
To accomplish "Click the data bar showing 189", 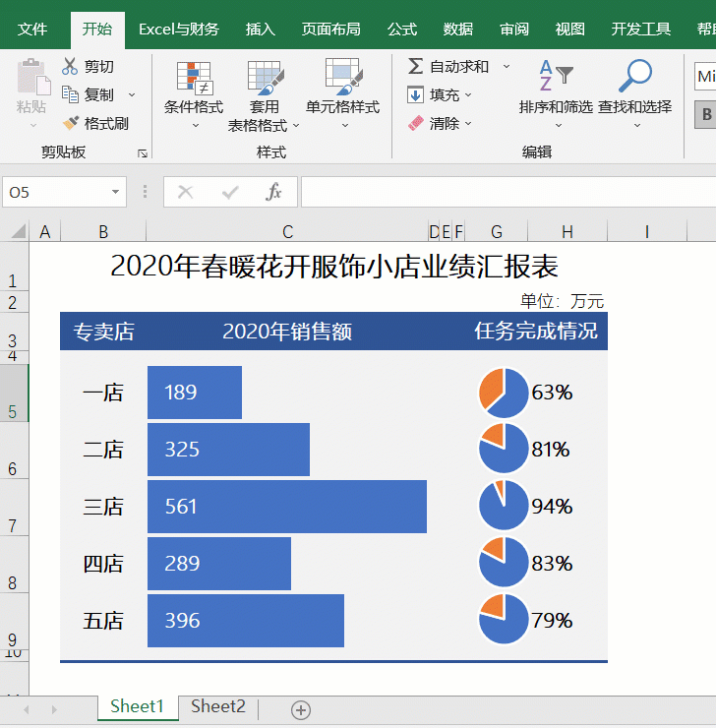I will pos(195,393).
